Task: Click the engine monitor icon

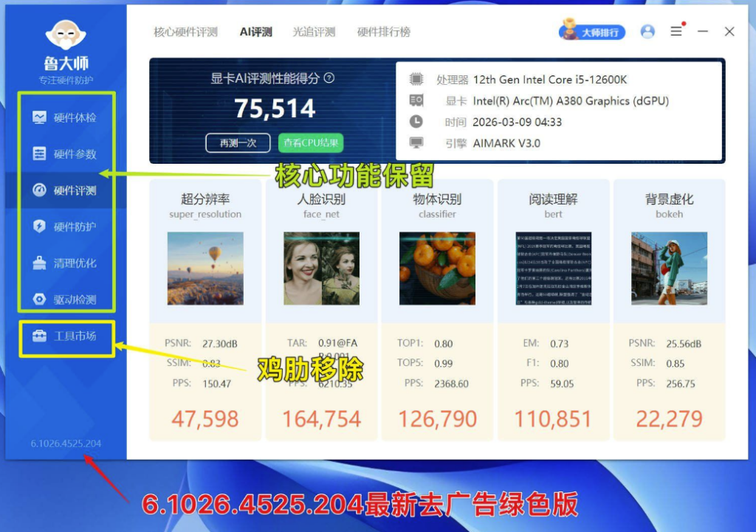Action: coord(416,142)
